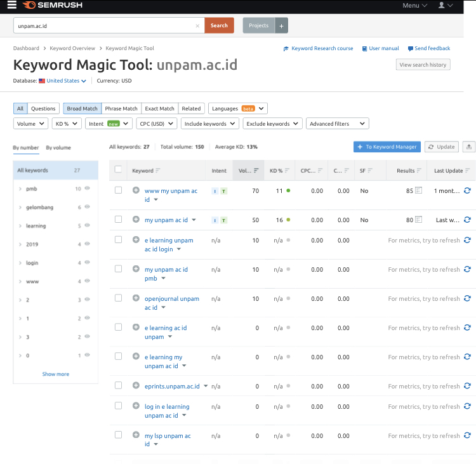476x464 pixels.
Task: Open the Languages beta dropdown
Action: click(238, 109)
